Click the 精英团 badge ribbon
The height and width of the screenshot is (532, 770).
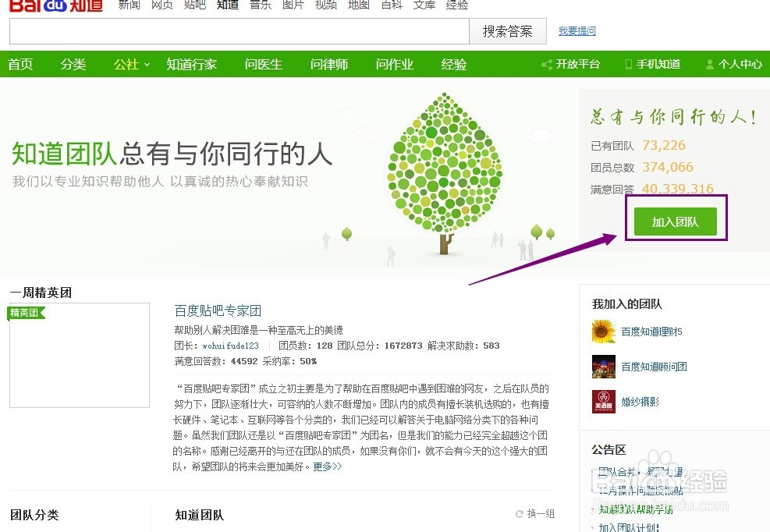click(26, 313)
